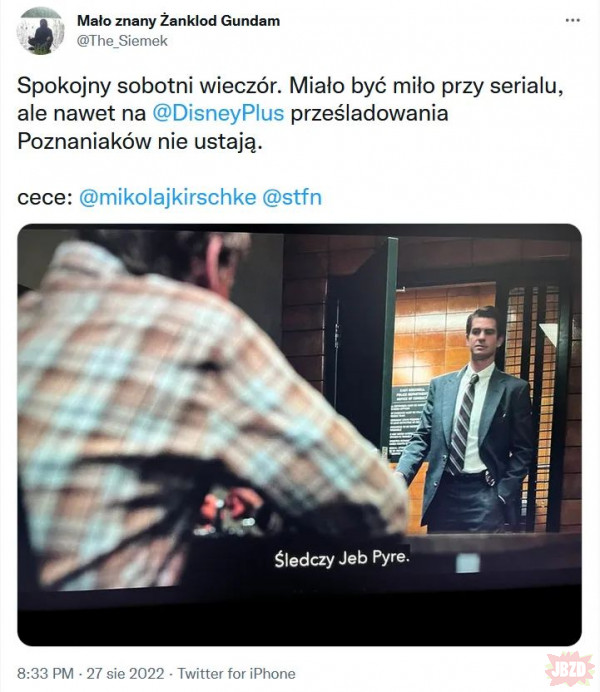Click the word cece: in tweet
The image size is (600, 692).
coord(45,197)
